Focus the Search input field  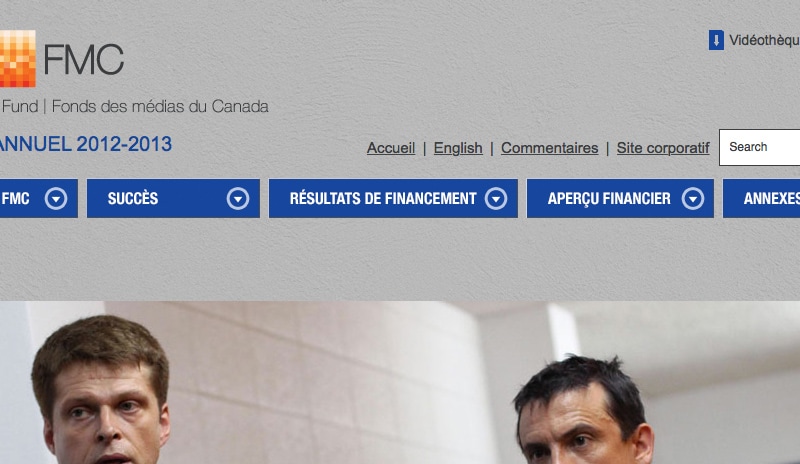click(760, 148)
